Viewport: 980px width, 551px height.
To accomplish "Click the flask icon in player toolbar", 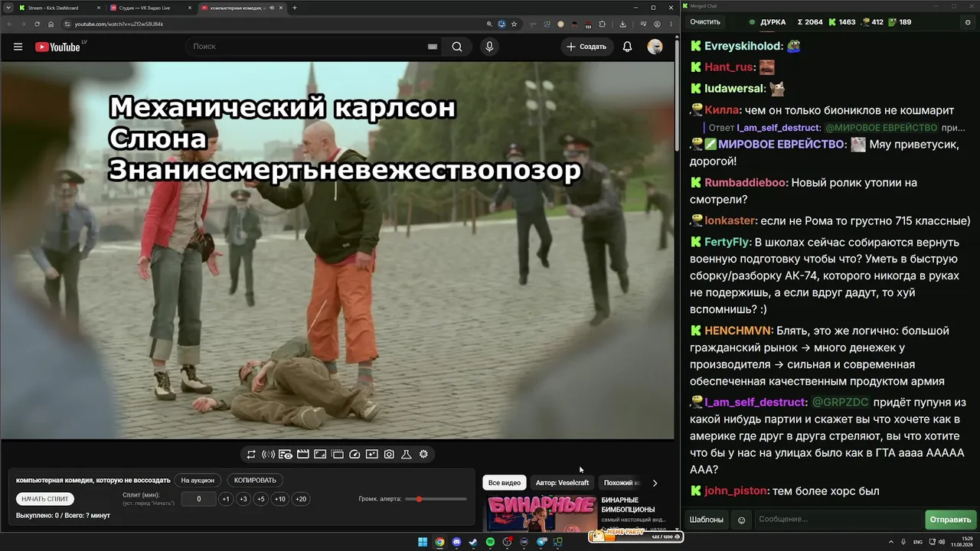I will coord(407,454).
